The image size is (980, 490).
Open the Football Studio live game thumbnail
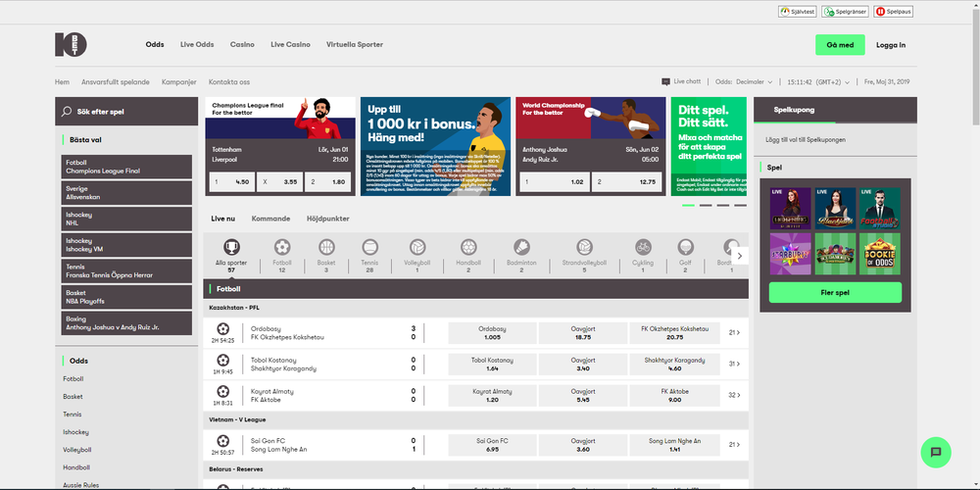coord(880,209)
